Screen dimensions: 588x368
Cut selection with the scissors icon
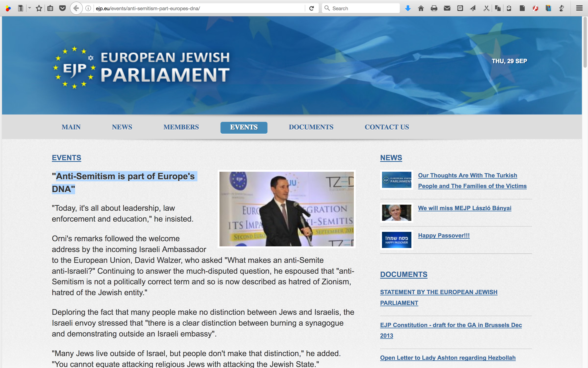tap(486, 9)
